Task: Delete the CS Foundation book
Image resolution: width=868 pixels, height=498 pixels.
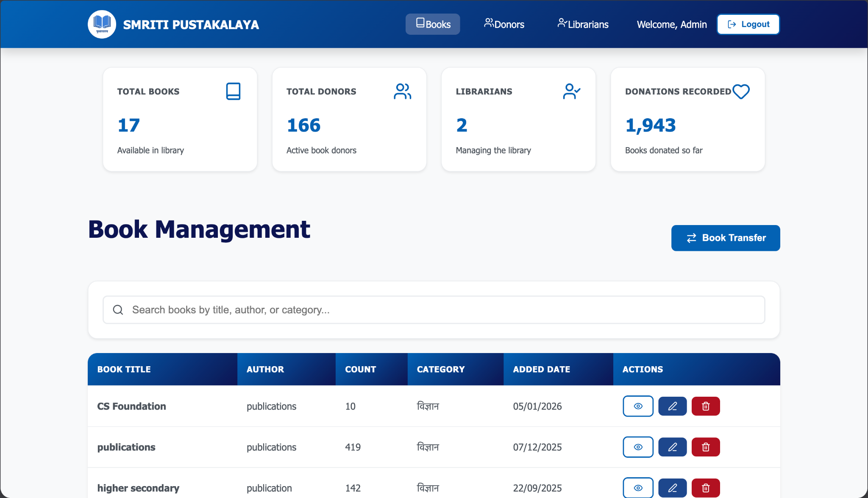Action: [706, 406]
